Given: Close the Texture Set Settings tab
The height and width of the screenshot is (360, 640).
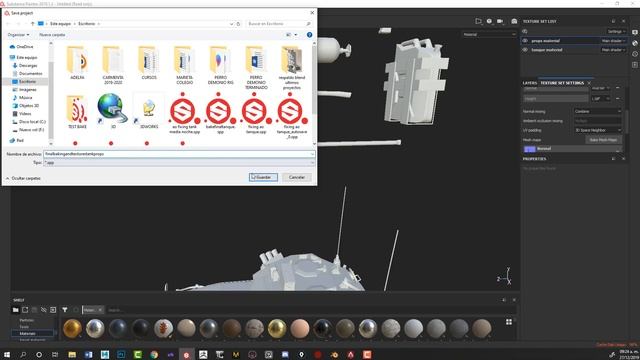Looking at the screenshot, I should tap(589, 83).
